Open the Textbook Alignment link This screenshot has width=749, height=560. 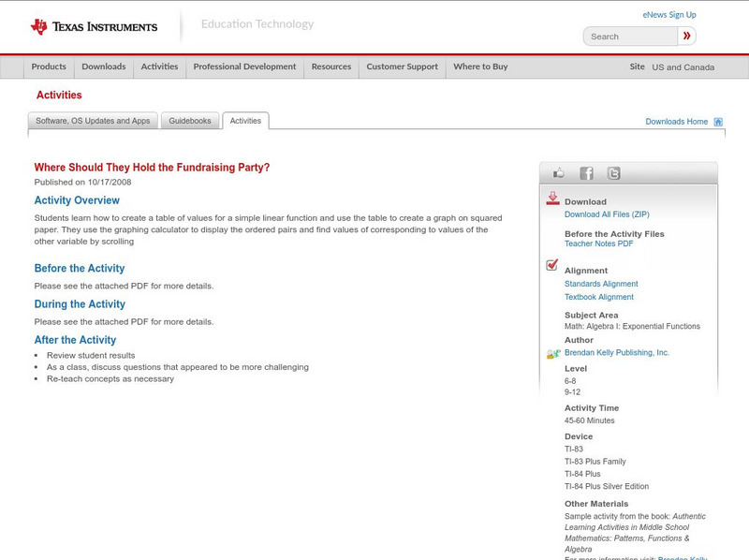[x=599, y=297]
